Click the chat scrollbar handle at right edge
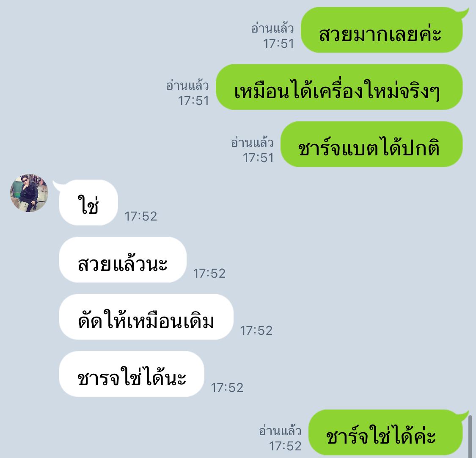This screenshot has height=458, width=476. pos(470,437)
